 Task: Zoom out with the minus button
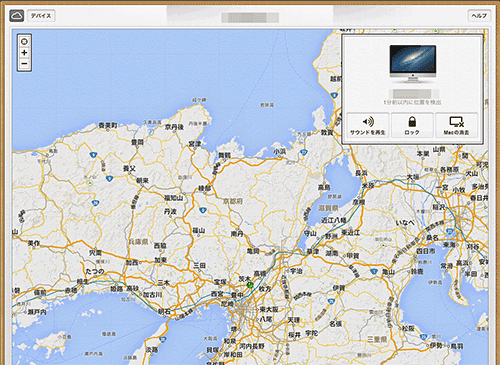click(24, 64)
